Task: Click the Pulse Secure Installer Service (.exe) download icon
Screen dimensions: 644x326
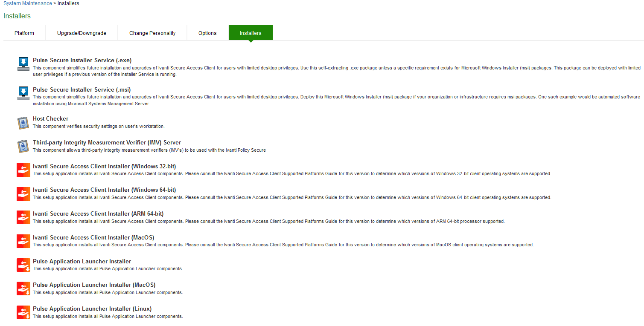Action: (x=23, y=64)
